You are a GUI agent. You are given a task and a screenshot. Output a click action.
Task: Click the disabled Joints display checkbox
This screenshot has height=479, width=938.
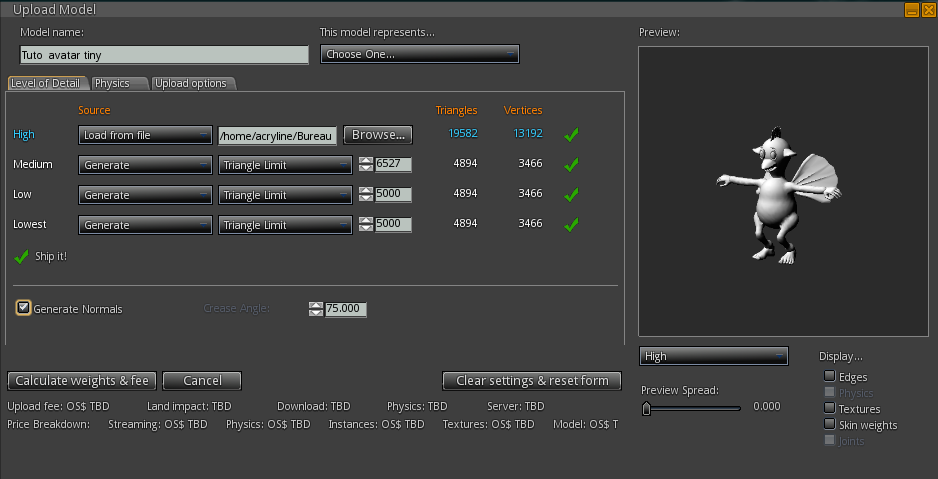point(830,440)
